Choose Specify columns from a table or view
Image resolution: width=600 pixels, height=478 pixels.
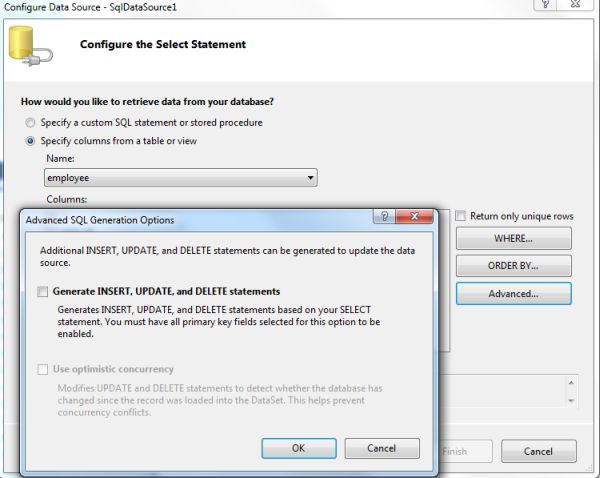coord(31,141)
